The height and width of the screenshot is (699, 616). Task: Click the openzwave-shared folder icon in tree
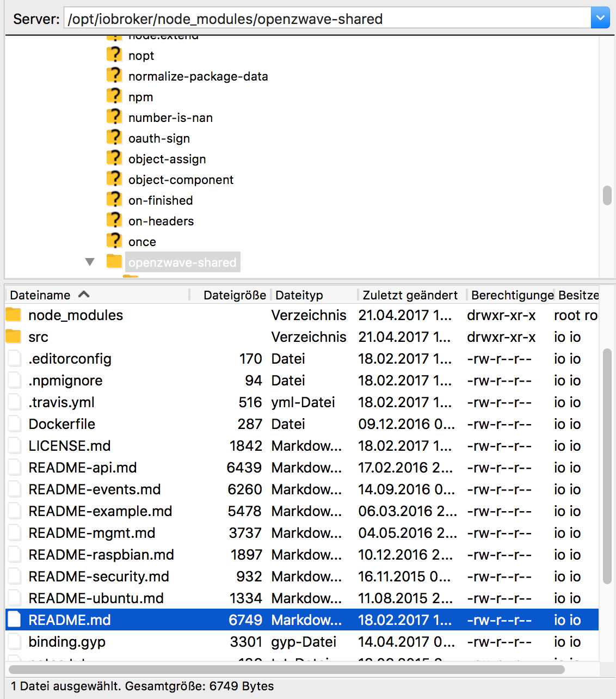point(114,262)
